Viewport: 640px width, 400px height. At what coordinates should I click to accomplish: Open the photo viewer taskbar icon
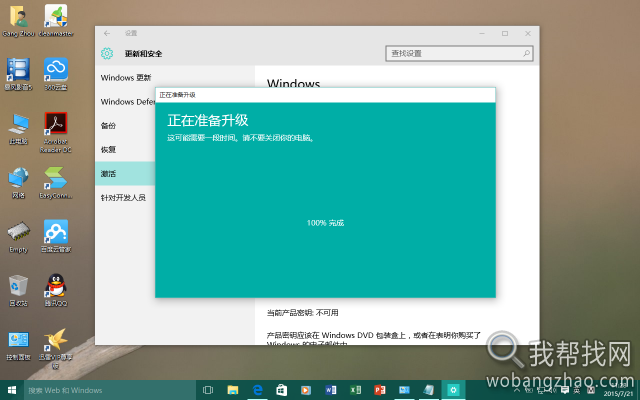tap(404, 390)
